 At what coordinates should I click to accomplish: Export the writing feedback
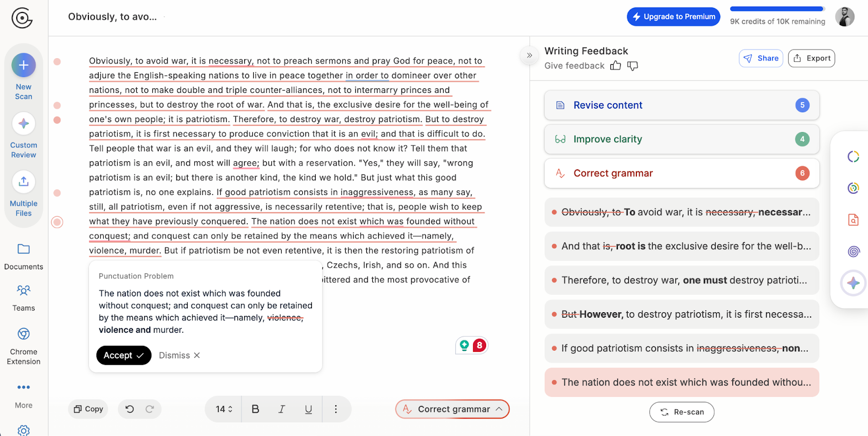pyautogui.click(x=812, y=59)
